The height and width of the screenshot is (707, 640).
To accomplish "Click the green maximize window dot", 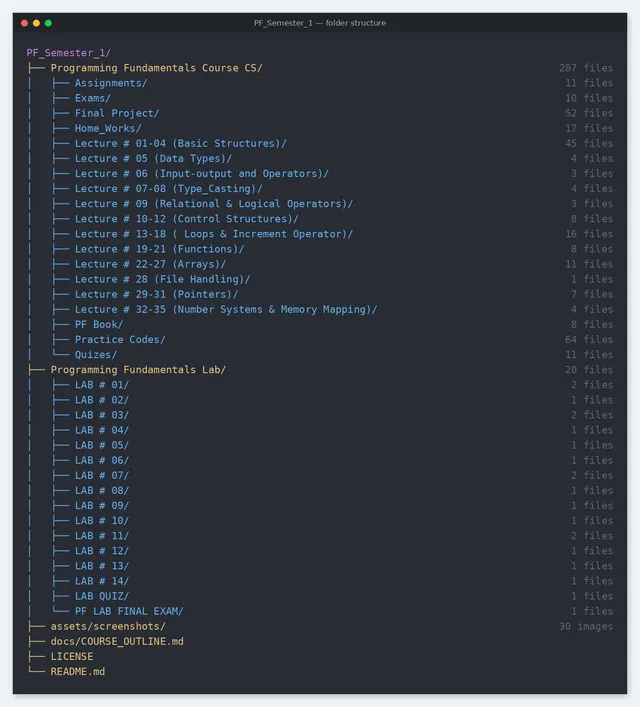I will click(x=48, y=23).
